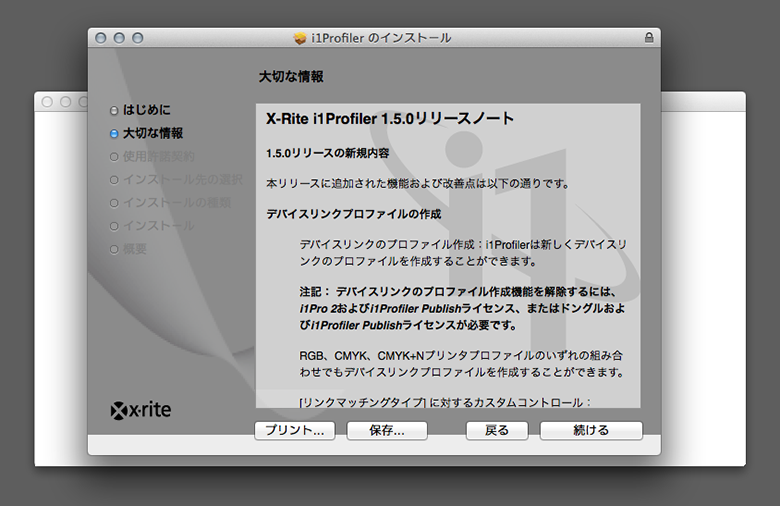The width and height of the screenshot is (780, 506).
Task: Select the はじめに step in the sidebar
Action: tap(146, 109)
